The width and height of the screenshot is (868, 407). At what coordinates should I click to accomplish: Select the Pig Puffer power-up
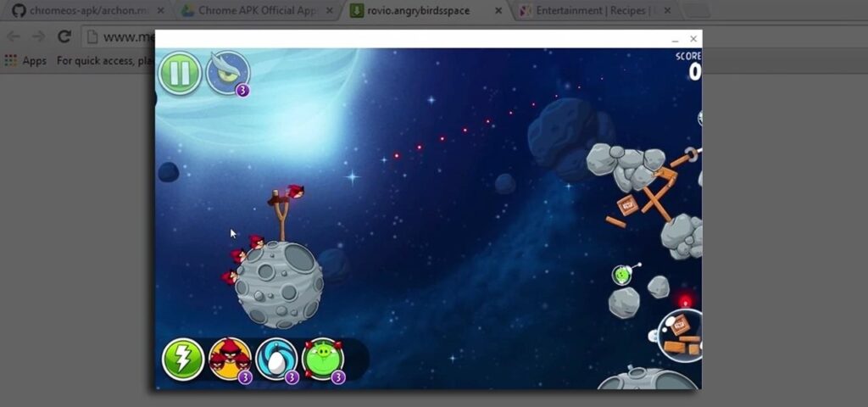(x=323, y=359)
